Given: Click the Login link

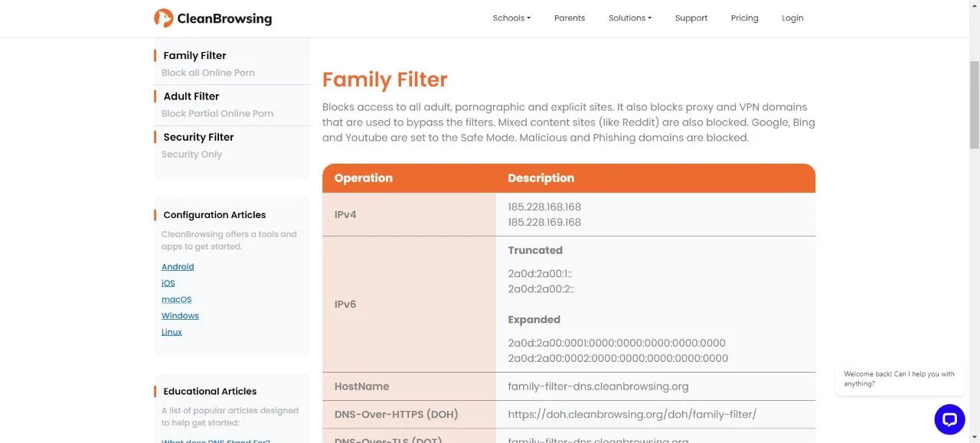Looking at the screenshot, I should point(792,18).
